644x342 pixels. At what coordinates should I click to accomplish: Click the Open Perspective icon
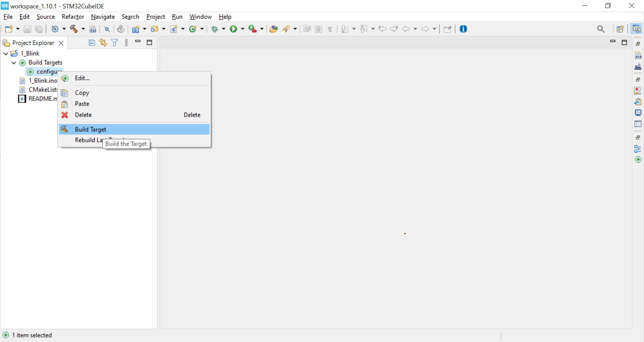tap(620, 29)
